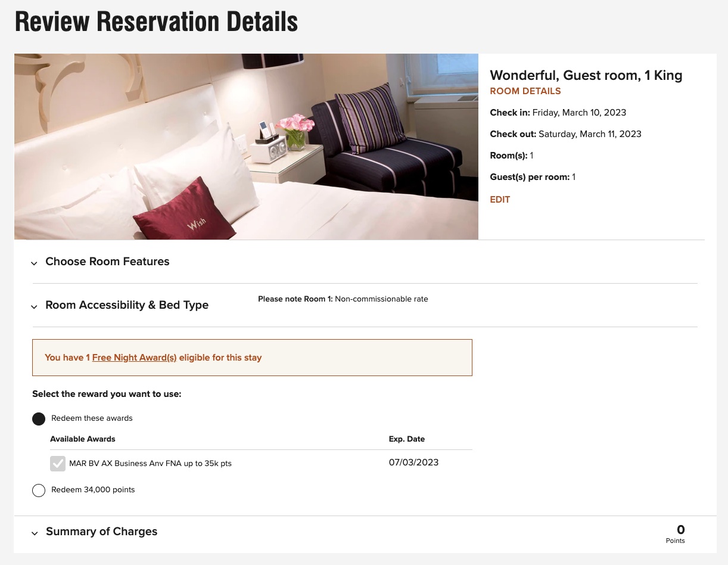Select the Free Night Award eligibility banner
Image resolution: width=728 pixels, height=565 pixels.
pyautogui.click(x=252, y=357)
